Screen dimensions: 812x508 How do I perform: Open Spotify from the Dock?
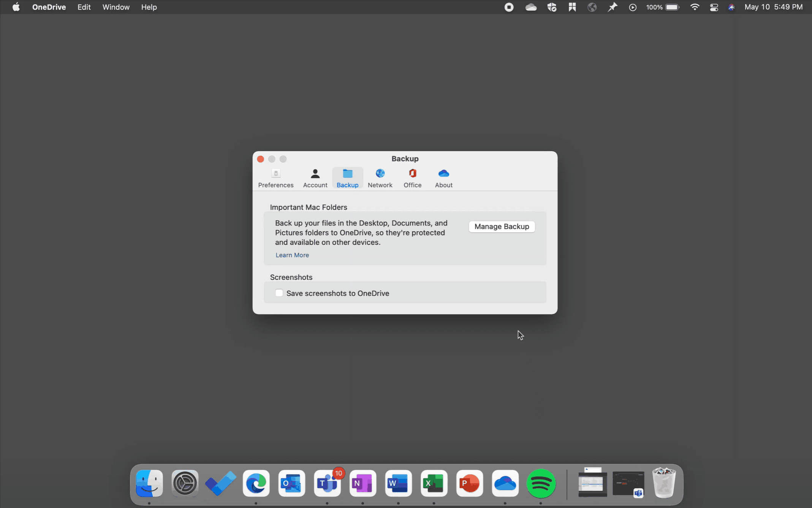pyautogui.click(x=541, y=483)
